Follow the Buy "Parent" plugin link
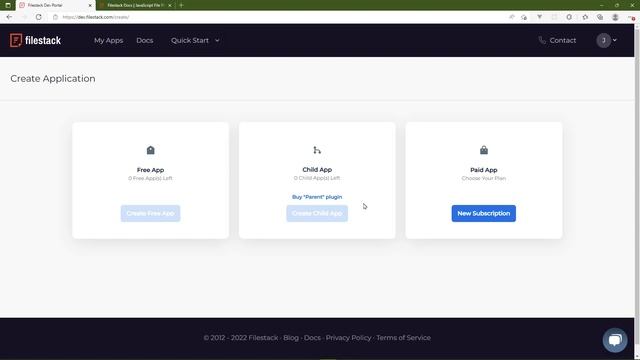The height and width of the screenshot is (360, 640). pyautogui.click(x=317, y=197)
